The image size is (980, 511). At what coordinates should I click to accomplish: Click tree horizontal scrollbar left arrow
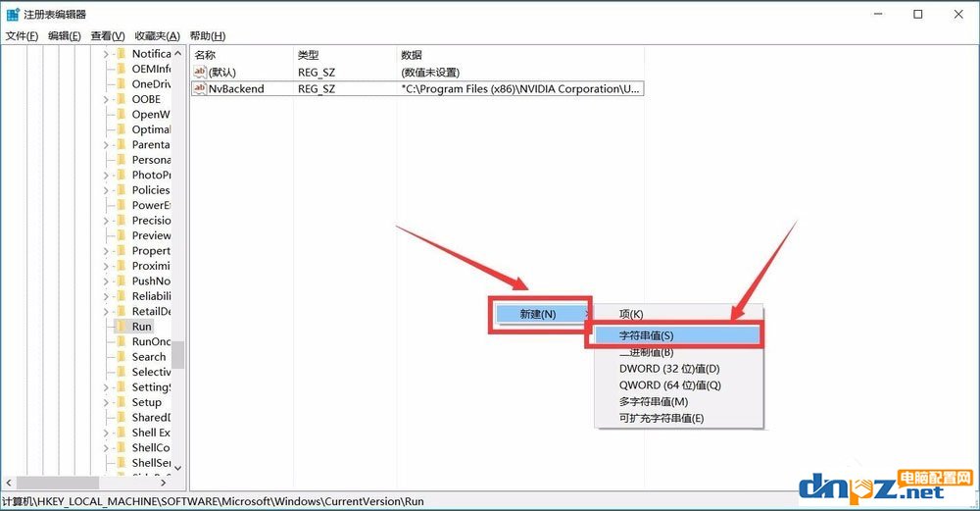tap(9, 483)
